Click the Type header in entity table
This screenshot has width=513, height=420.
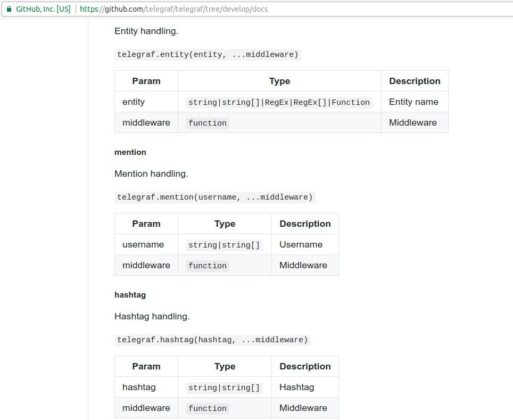click(x=280, y=81)
